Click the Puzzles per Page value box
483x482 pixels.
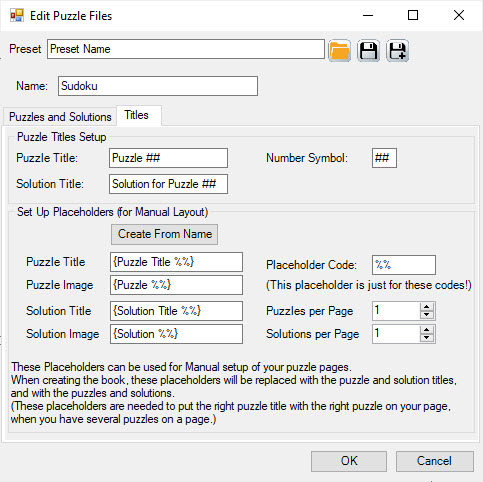tap(396, 311)
